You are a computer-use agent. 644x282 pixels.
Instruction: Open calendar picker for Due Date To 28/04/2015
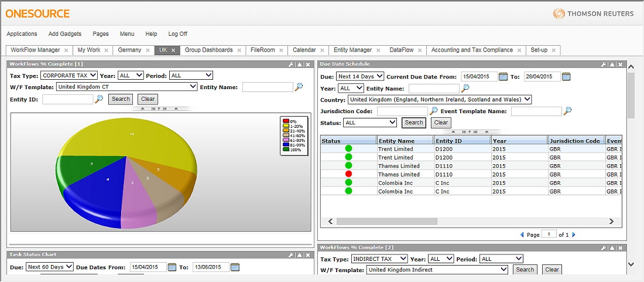(566, 76)
